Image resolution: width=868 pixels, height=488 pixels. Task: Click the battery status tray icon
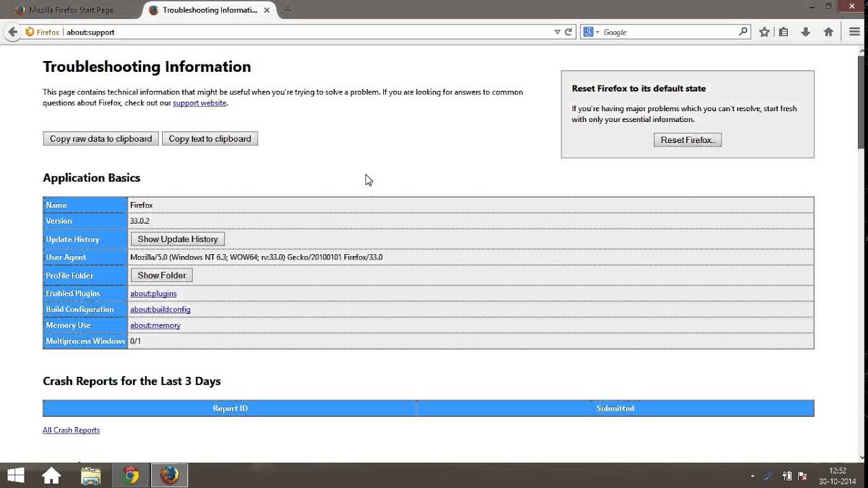[787, 476]
